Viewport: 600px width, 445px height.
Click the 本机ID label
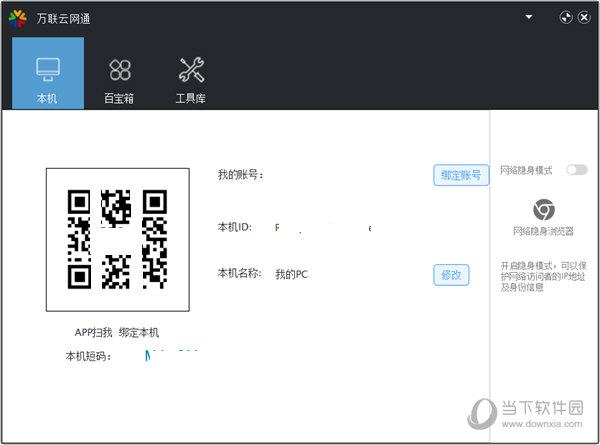pyautogui.click(x=235, y=227)
